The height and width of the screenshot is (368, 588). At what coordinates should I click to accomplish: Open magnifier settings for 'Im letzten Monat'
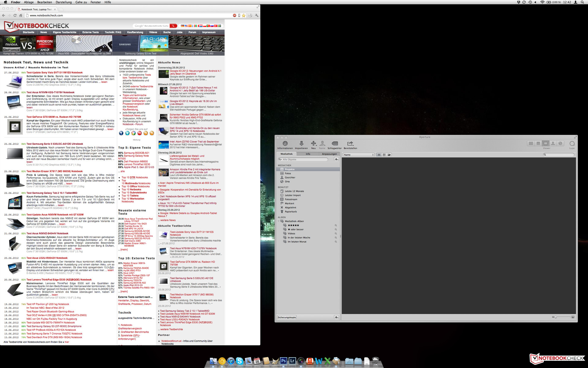(336, 242)
